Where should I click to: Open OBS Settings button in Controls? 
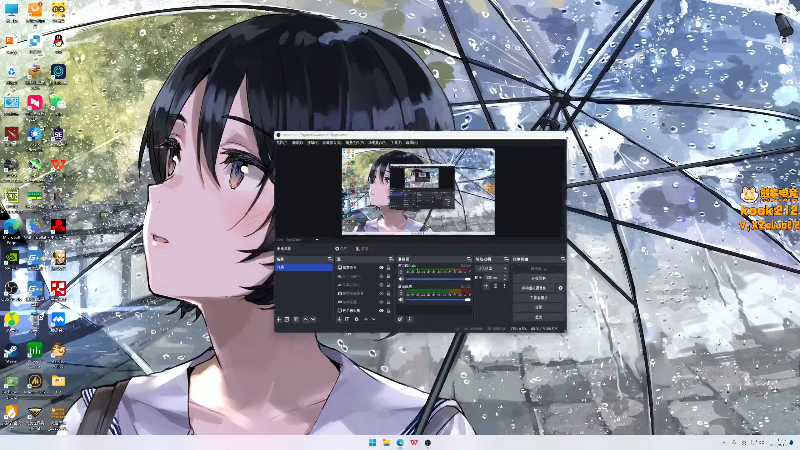pos(539,307)
